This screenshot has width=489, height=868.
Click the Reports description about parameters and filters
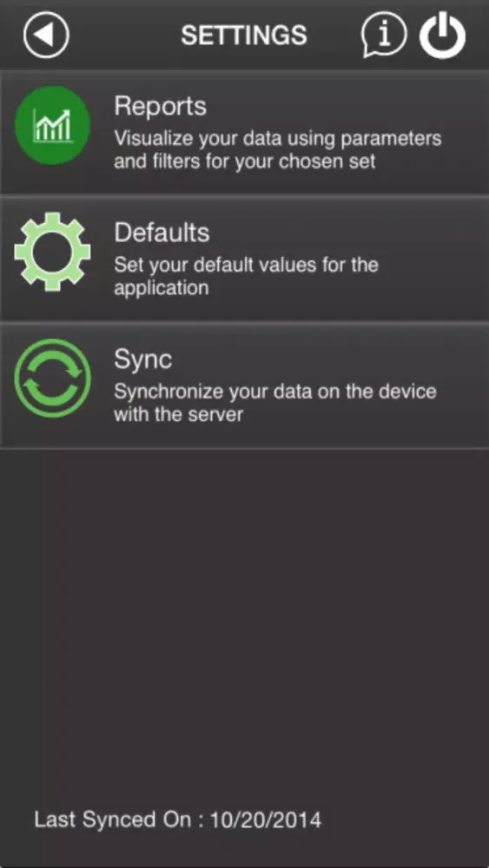pos(277,149)
